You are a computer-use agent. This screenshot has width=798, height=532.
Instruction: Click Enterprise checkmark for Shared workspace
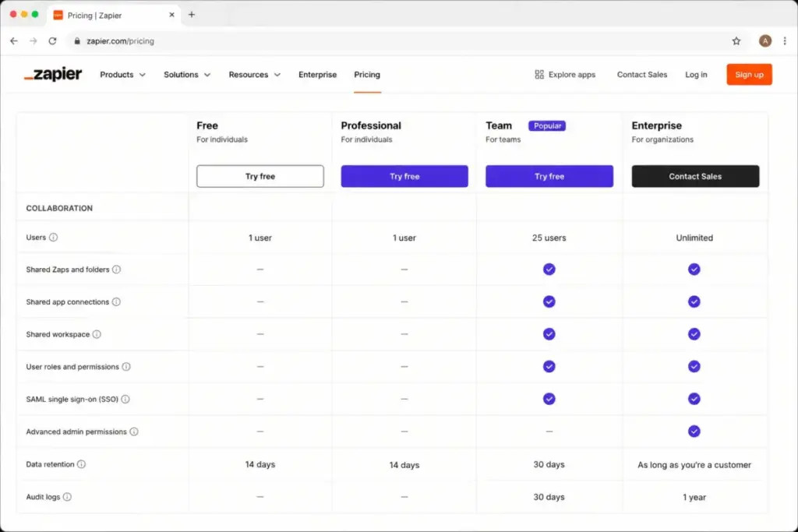click(x=694, y=334)
